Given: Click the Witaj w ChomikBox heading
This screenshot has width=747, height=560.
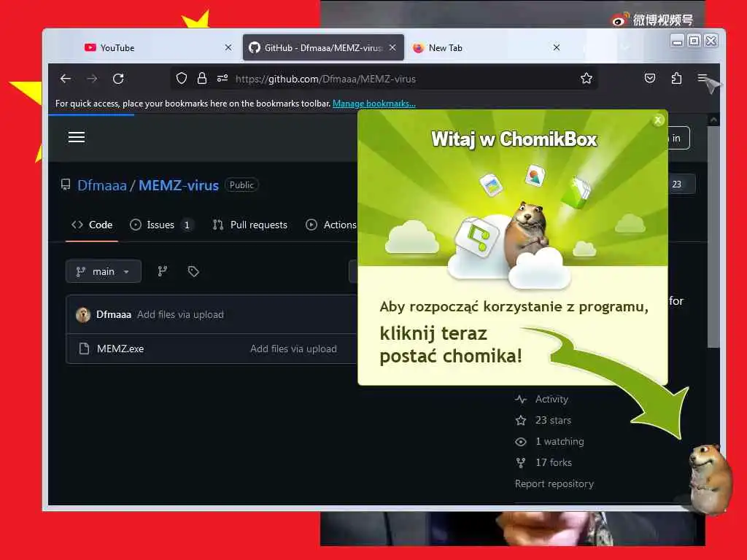Looking at the screenshot, I should tap(514, 139).
